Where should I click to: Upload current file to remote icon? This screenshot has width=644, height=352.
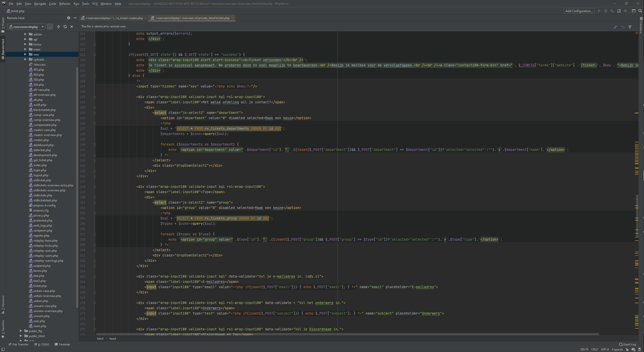[x=630, y=27]
